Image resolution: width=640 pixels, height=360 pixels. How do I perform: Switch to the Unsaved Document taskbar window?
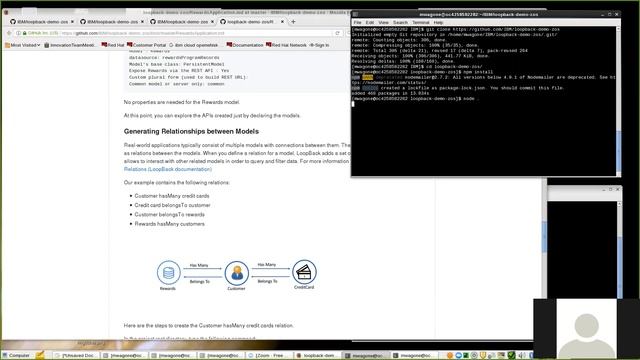click(x=75, y=356)
